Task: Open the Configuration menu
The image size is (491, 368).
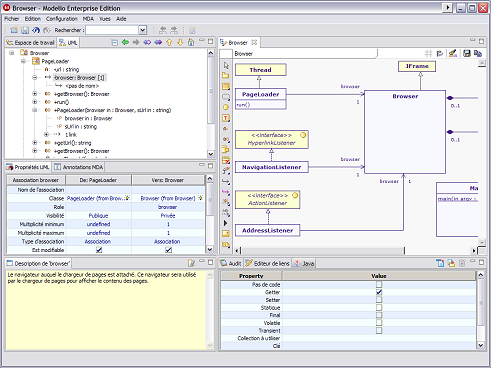Action: (62, 19)
